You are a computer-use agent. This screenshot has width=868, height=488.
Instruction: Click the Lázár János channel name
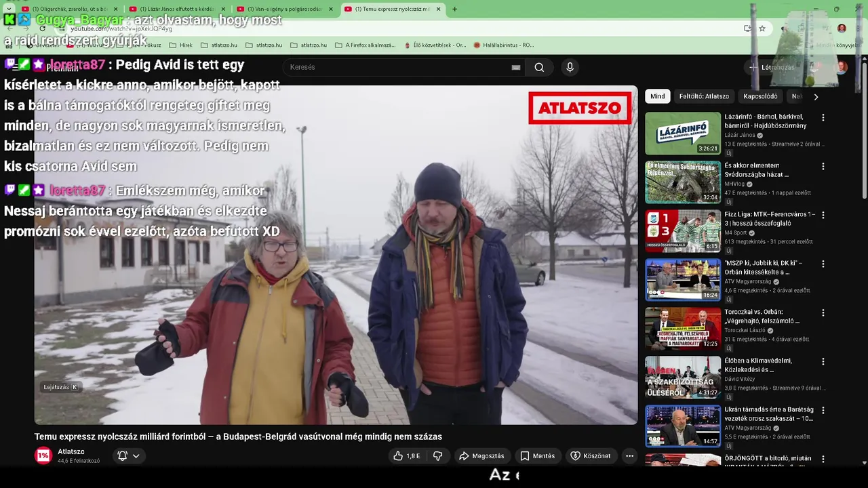point(740,135)
